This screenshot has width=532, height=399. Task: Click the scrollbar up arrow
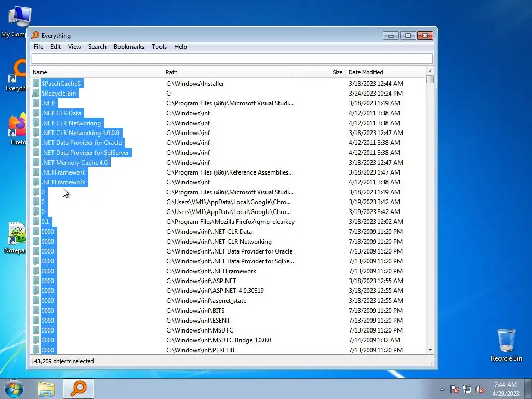click(x=430, y=71)
